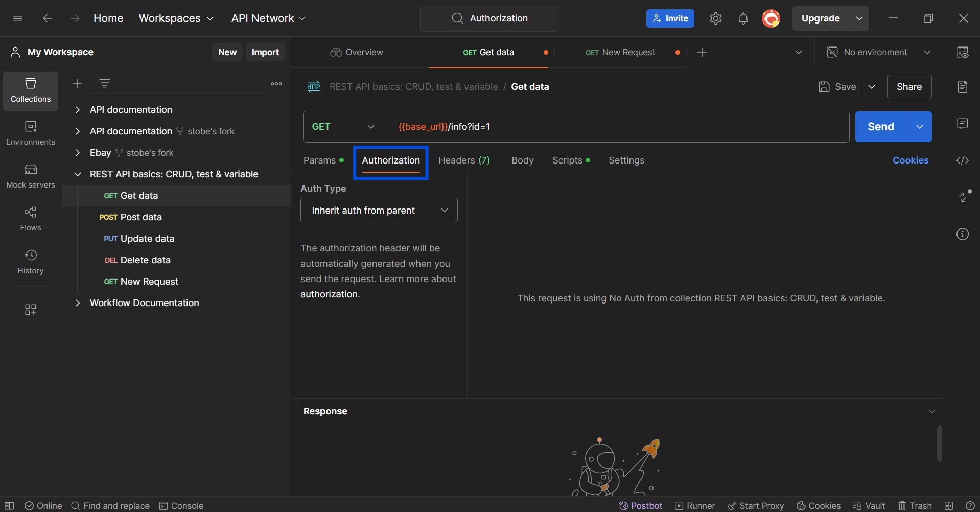Expand the Workflow Documentation collection

point(78,303)
